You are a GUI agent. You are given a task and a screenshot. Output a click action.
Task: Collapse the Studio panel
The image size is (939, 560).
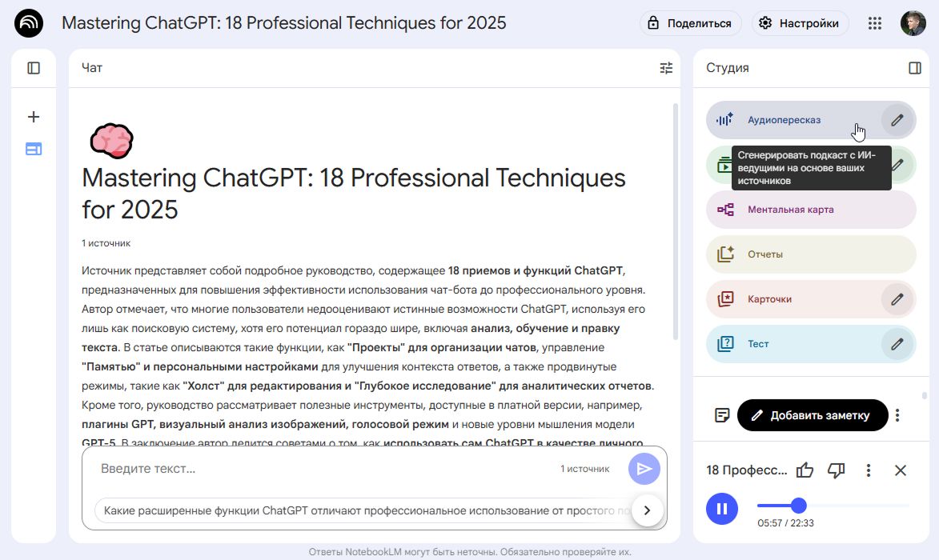(915, 68)
